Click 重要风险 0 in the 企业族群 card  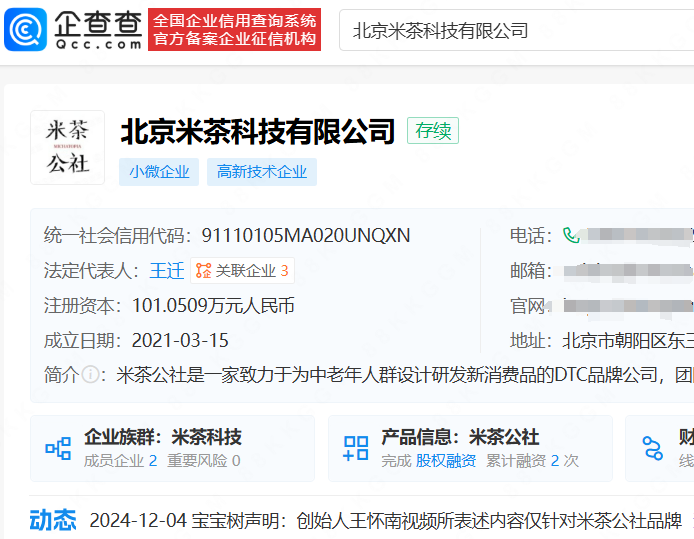pyautogui.click(x=204, y=461)
